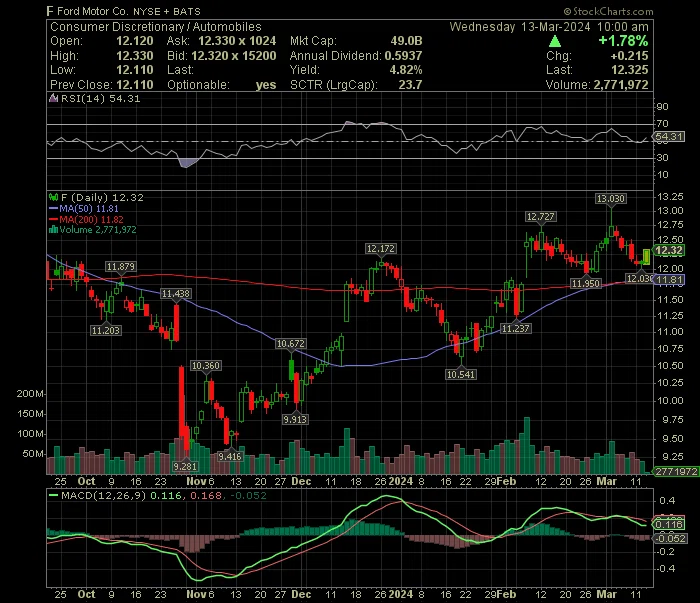Screen dimensions: 700x603
Task: Click the Low value in the quote header
Action: click(x=135, y=70)
